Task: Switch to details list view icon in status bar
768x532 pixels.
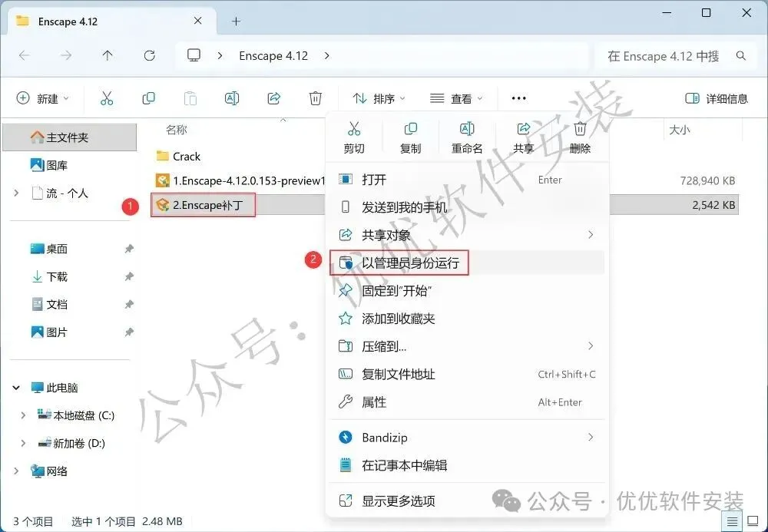Action: 732,522
